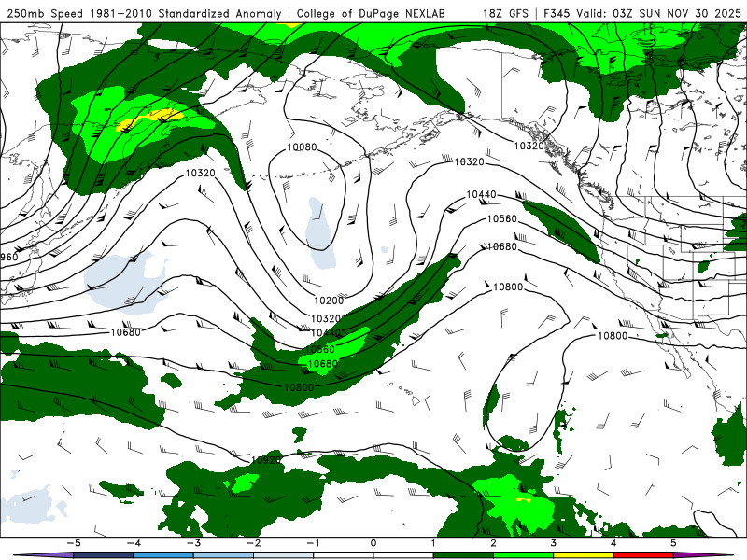The width and height of the screenshot is (747, 560).
Task: Click the positive 2 color scale label
Action: pyautogui.click(x=493, y=543)
